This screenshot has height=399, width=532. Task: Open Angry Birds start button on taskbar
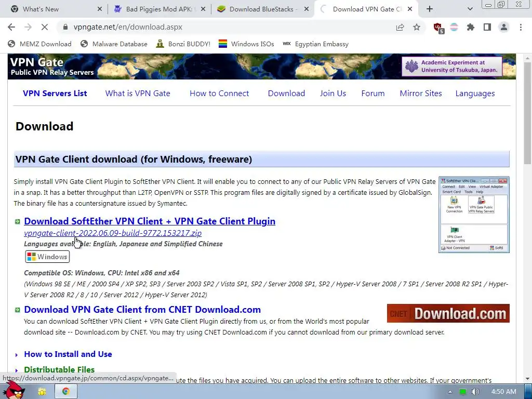14,391
